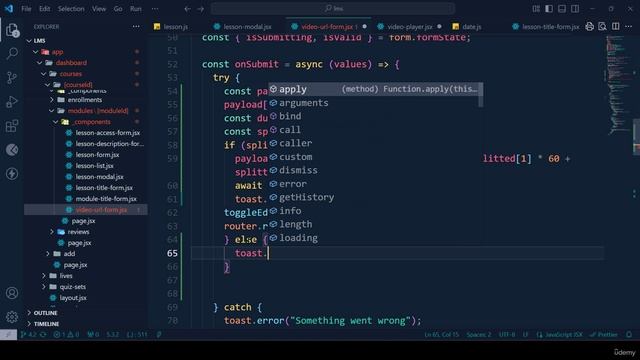This screenshot has width=640, height=360.
Task: Open the Extensions view
Action: coord(12,126)
